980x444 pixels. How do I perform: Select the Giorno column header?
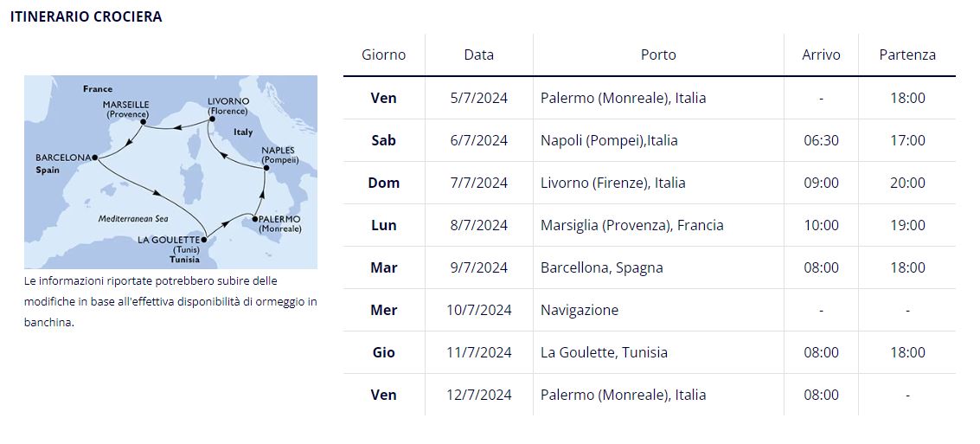coord(384,55)
